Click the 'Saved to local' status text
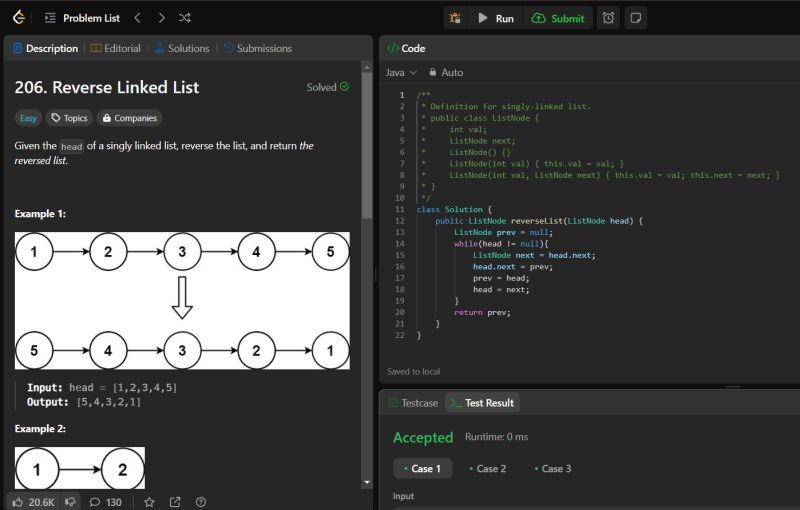The image size is (800, 510). [413, 371]
